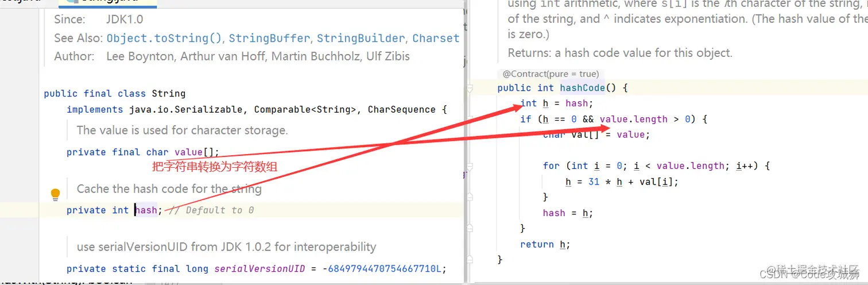The height and width of the screenshot is (285, 868).
Task: Collapse the hashCode() method fold marker
Action: tap(470, 88)
